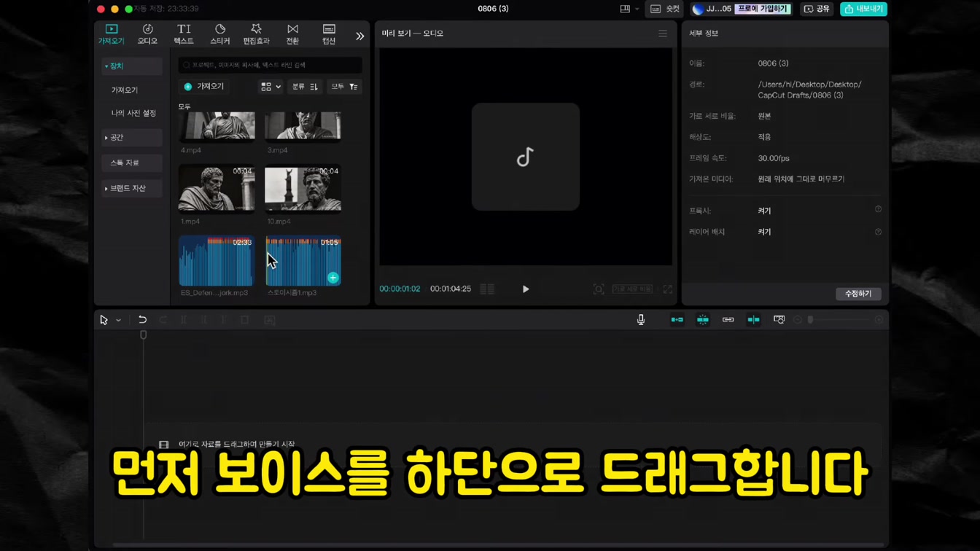Viewport: 980px width, 551px height.
Task: Open the selection tool mode dropdown
Action: click(x=118, y=320)
